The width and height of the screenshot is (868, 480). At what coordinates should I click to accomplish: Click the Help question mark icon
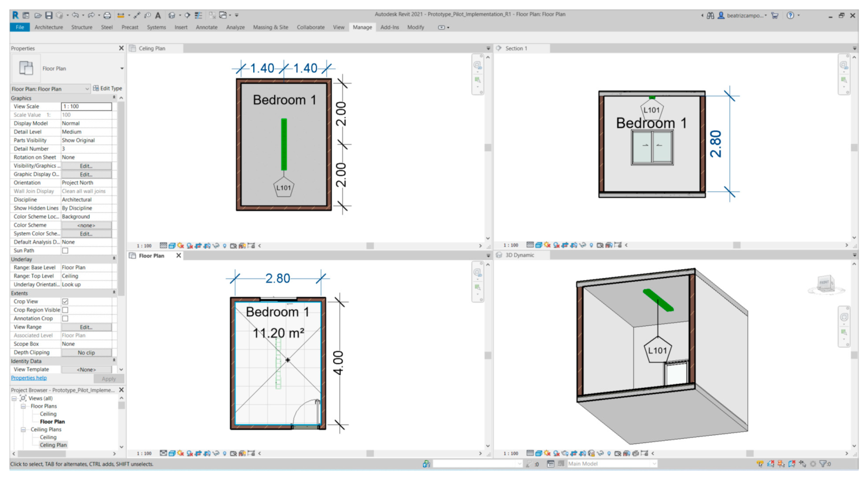790,16
